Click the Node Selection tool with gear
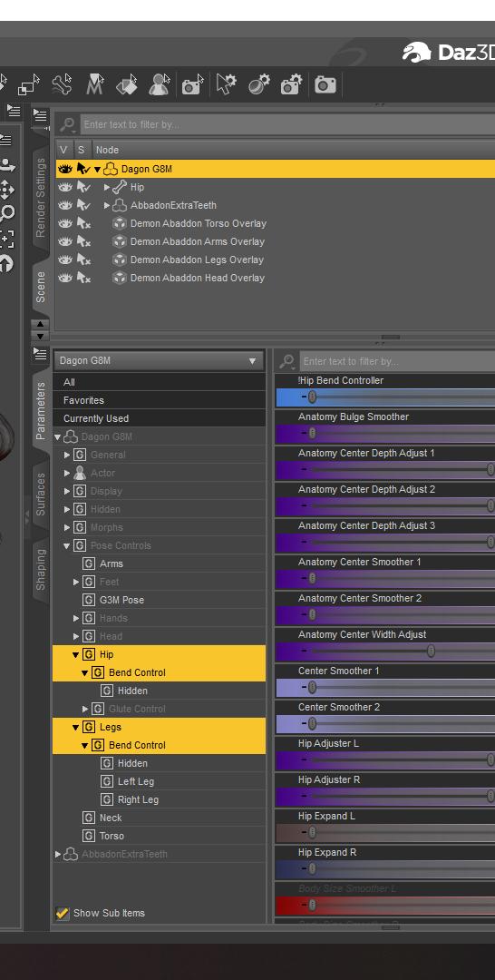495x980 pixels. [226, 84]
